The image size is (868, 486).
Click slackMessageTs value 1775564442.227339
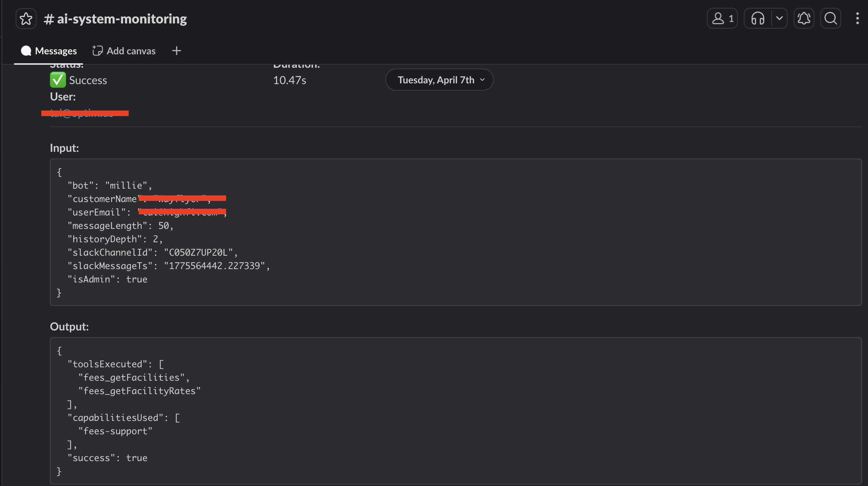click(214, 266)
